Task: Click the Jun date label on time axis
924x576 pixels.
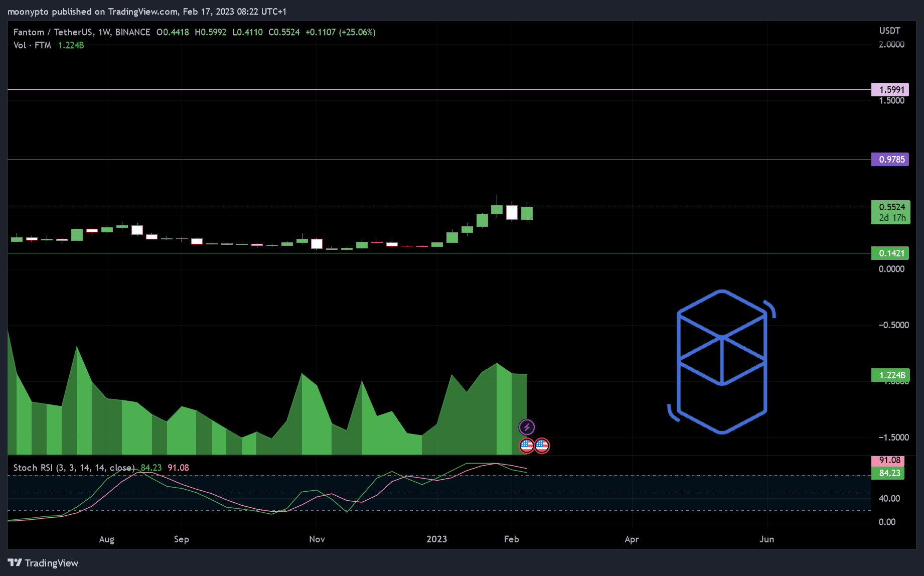Action: pos(766,539)
